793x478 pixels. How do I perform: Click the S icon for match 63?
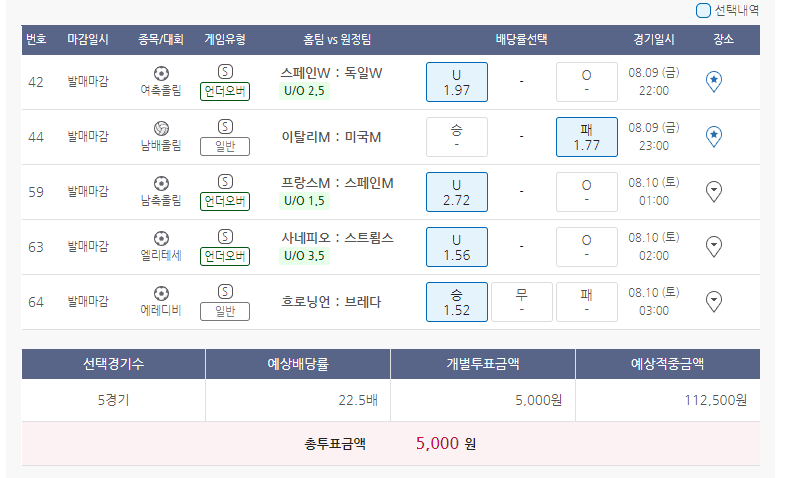pos(225,237)
